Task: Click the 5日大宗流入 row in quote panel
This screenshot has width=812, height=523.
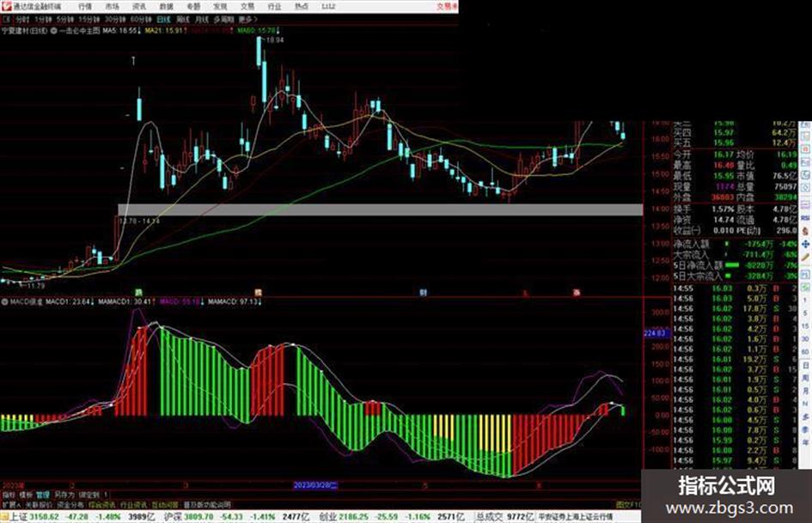Action: (736, 276)
